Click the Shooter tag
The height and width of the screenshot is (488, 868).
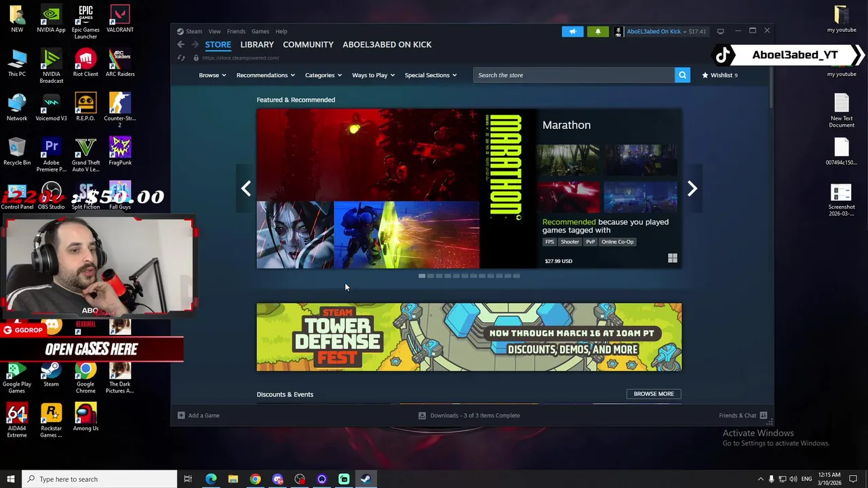point(570,242)
